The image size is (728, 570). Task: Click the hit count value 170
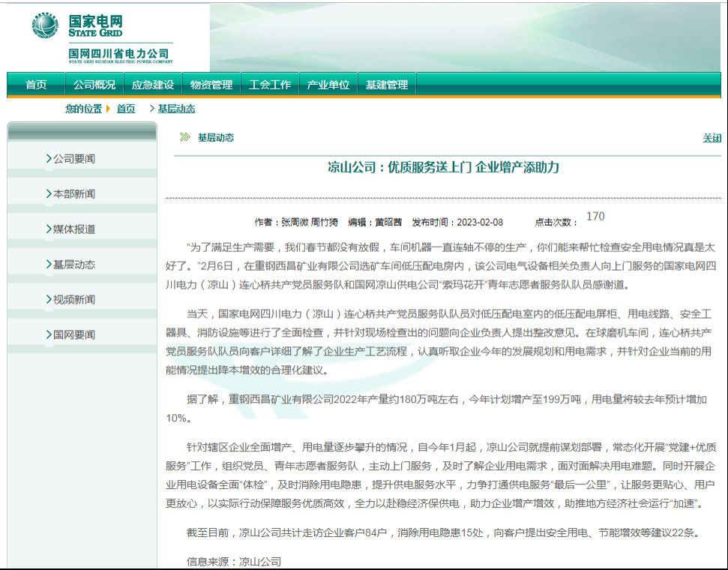pos(596,217)
